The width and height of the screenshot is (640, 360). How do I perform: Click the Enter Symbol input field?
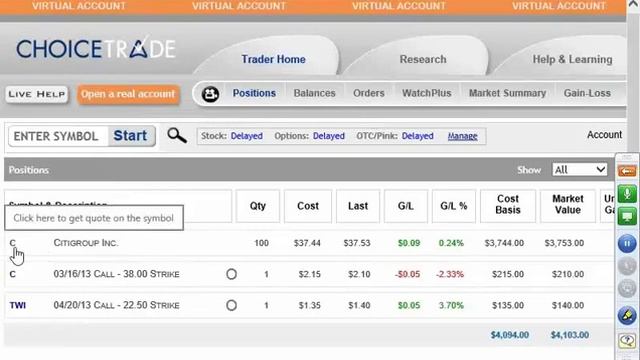58,136
